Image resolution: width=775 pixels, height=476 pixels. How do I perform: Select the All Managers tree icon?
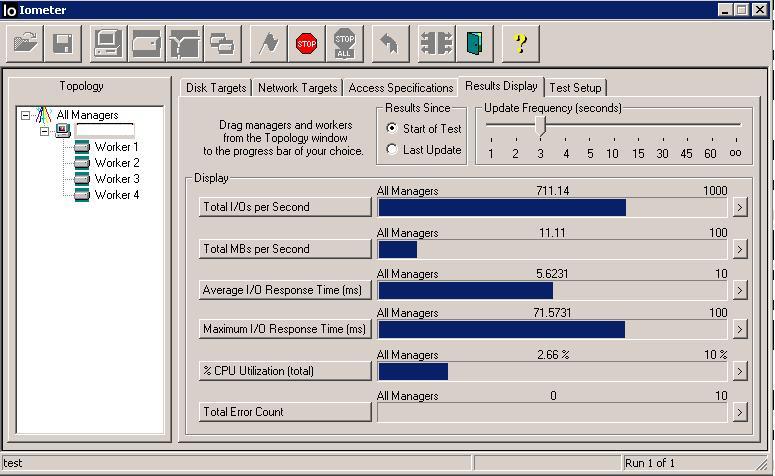click(x=43, y=115)
